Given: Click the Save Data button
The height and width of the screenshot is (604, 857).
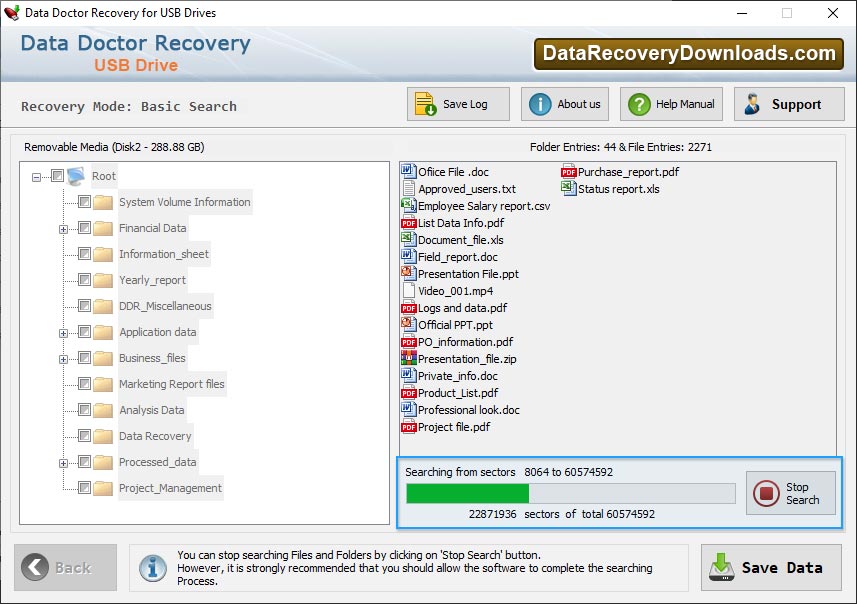Looking at the screenshot, I should (771, 567).
